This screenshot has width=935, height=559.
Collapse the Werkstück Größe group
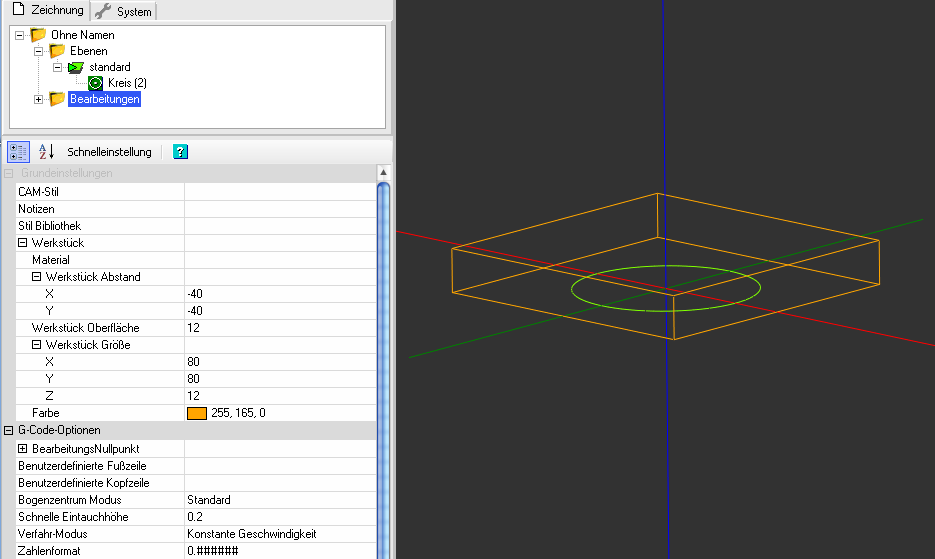(37, 345)
